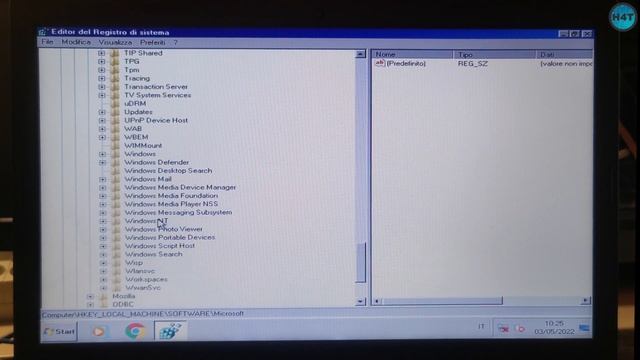The height and width of the screenshot is (360, 640).
Task: Click the Wisp folder icon
Action: (x=117, y=263)
